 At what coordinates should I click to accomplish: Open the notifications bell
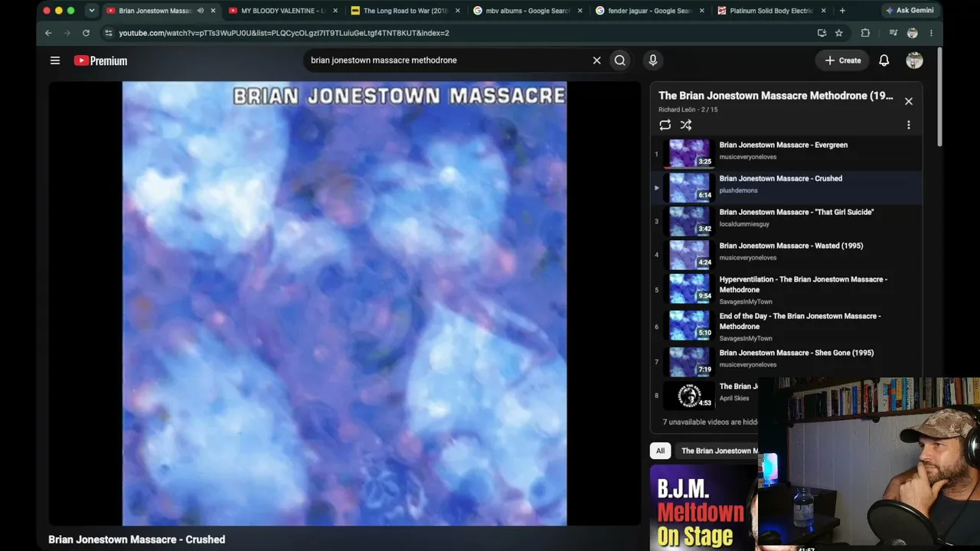(884, 60)
